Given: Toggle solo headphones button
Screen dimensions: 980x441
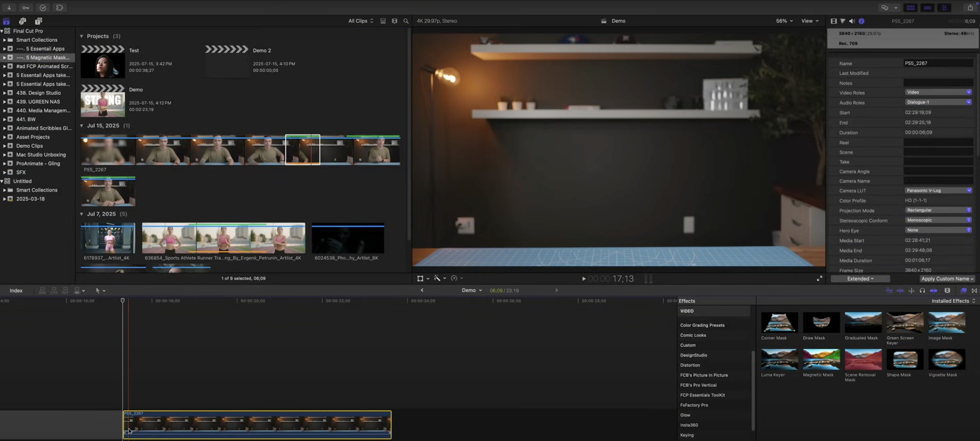Looking at the screenshot, I should (922, 291).
